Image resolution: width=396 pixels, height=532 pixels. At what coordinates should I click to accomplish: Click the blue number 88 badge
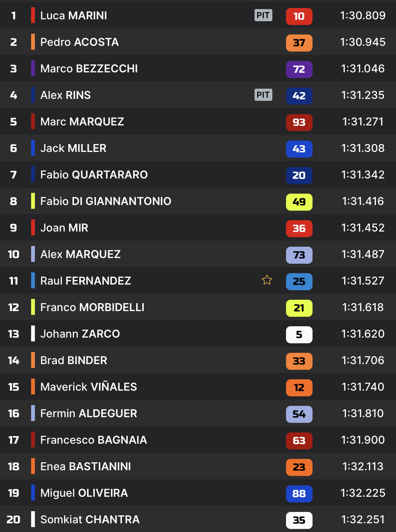pyautogui.click(x=299, y=494)
